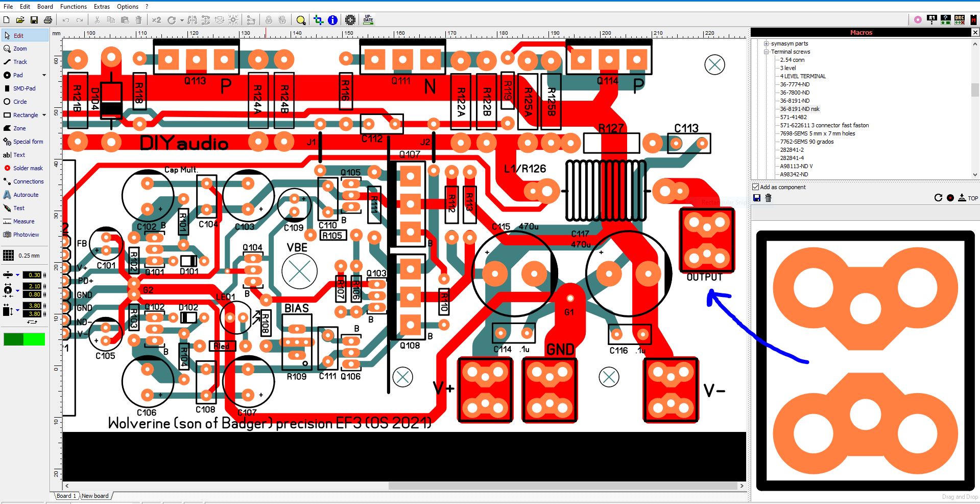Open pad size dropdown next to 2.10
This screenshot has width=980, height=504.
coord(17,290)
